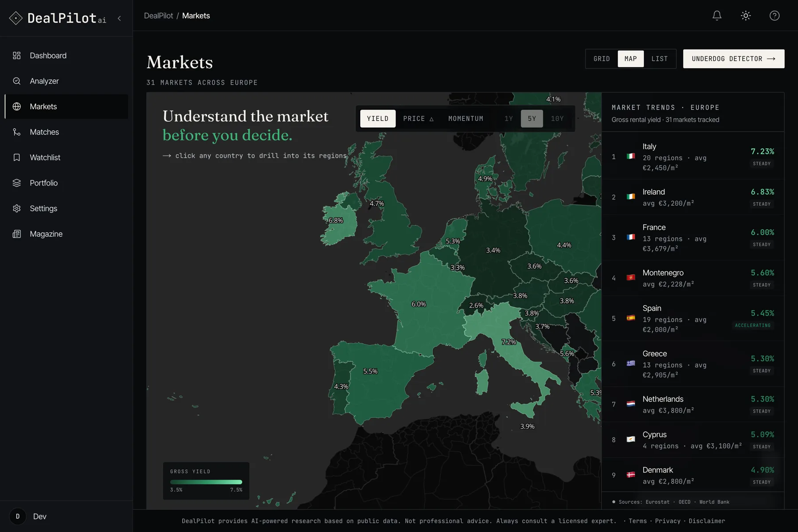
Task: Click the France flag icon
Action: tap(631, 237)
